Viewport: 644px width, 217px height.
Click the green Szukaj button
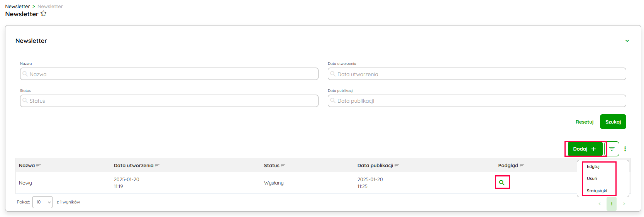click(613, 122)
